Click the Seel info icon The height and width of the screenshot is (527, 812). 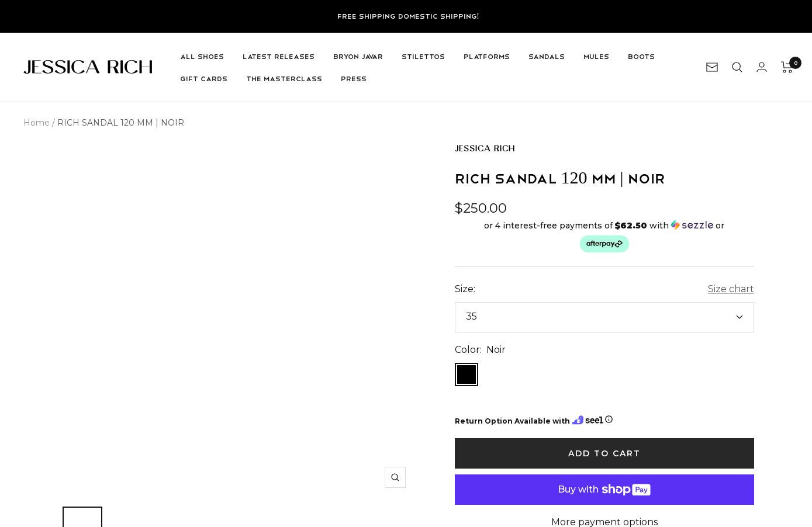(609, 419)
